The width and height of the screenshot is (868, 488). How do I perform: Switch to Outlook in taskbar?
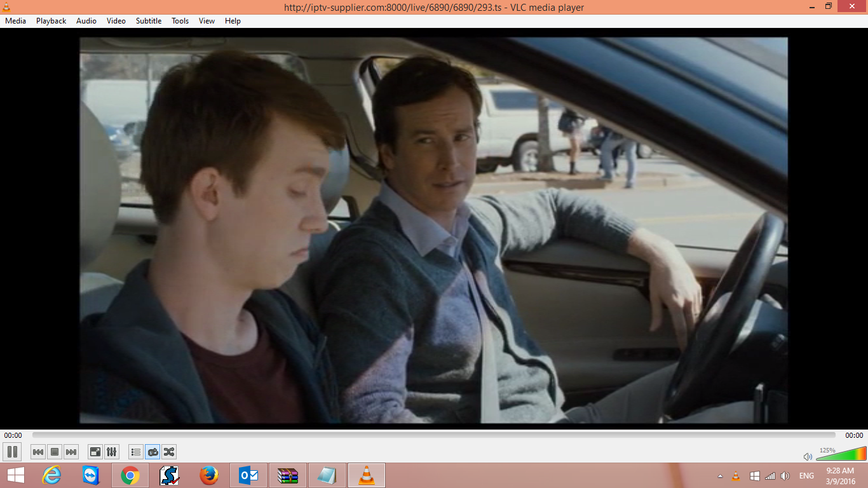tap(248, 475)
